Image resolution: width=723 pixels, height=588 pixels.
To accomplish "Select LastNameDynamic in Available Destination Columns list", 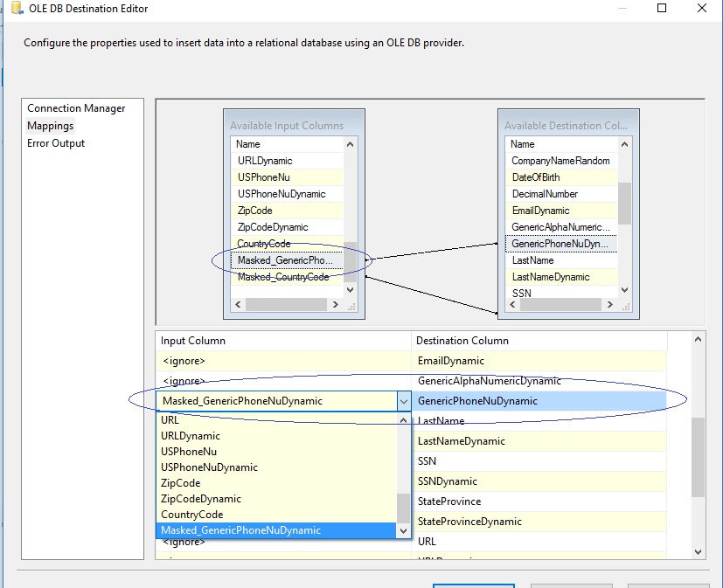I will [561, 277].
